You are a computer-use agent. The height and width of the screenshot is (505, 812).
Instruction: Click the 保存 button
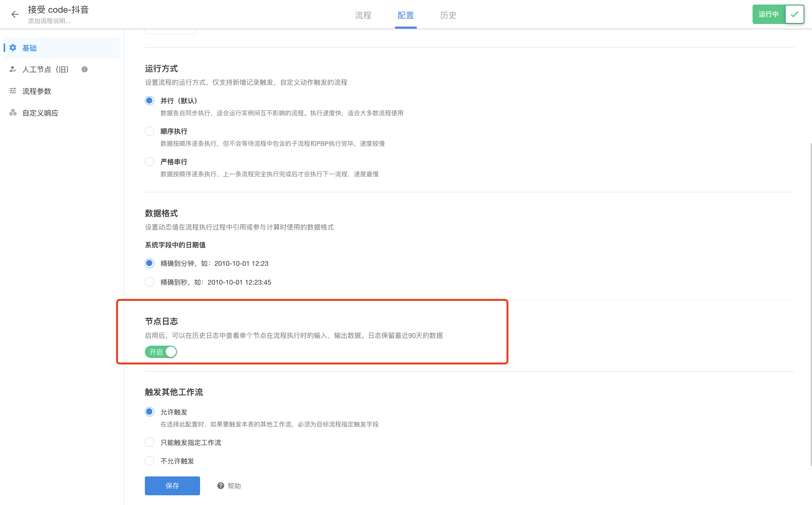[x=172, y=486]
